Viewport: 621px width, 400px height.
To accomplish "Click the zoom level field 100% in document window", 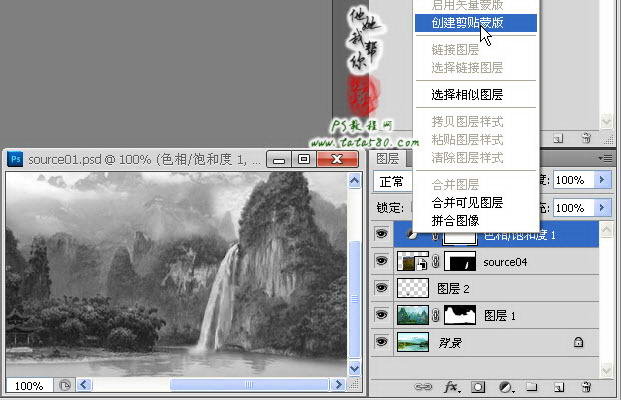I will (x=29, y=385).
